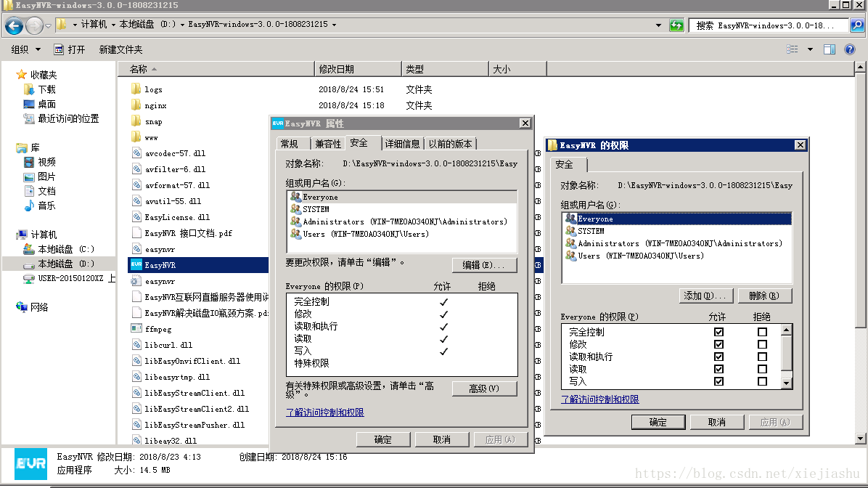Open the 了解访问控制和权限 link in permissions dialog

(x=600, y=399)
